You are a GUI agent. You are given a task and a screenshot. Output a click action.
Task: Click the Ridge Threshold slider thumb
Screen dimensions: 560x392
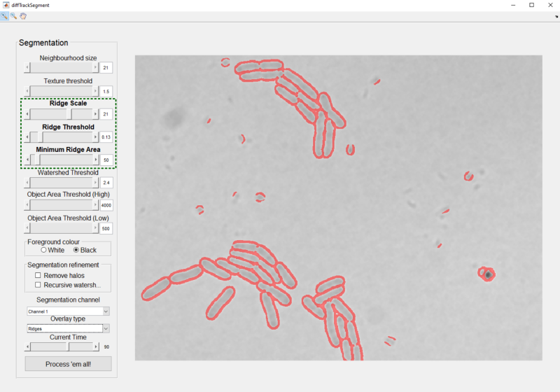pyautogui.click(x=41, y=137)
